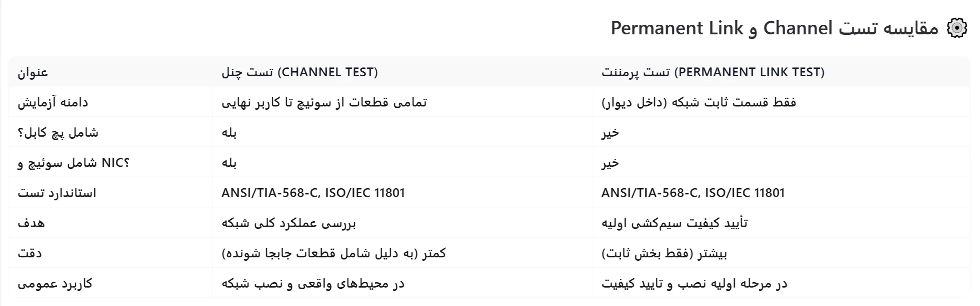Select the cell تأیید کیفیت سیم‌کشی اولیه

(674, 223)
